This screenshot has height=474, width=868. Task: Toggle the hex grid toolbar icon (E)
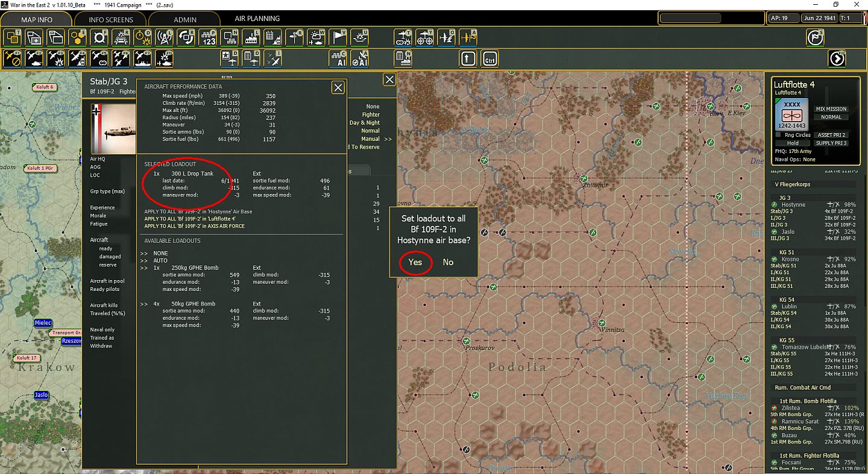(78, 37)
